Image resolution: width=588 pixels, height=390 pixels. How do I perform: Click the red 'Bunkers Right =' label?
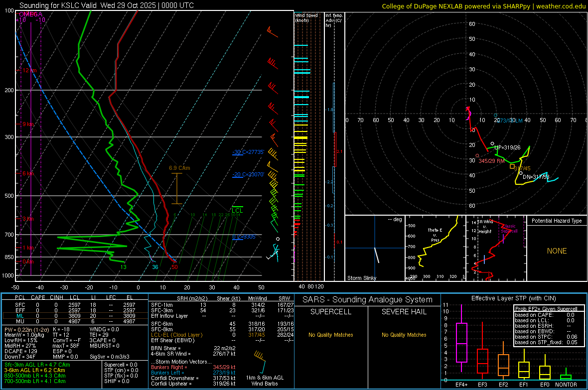click(169, 367)
